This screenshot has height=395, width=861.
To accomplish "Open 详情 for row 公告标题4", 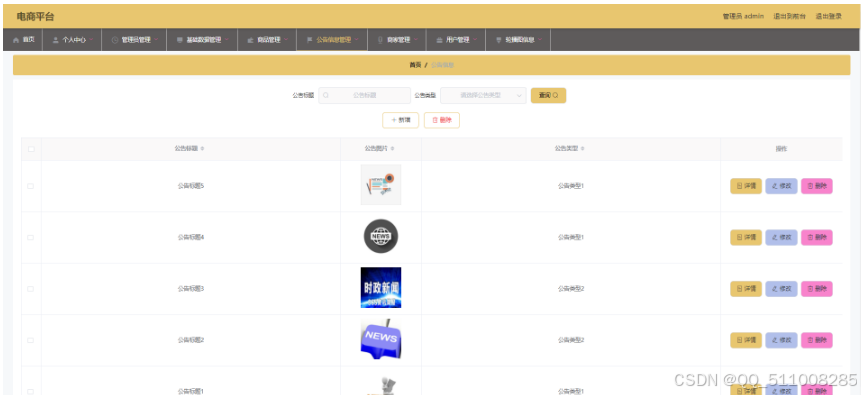I will click(746, 237).
